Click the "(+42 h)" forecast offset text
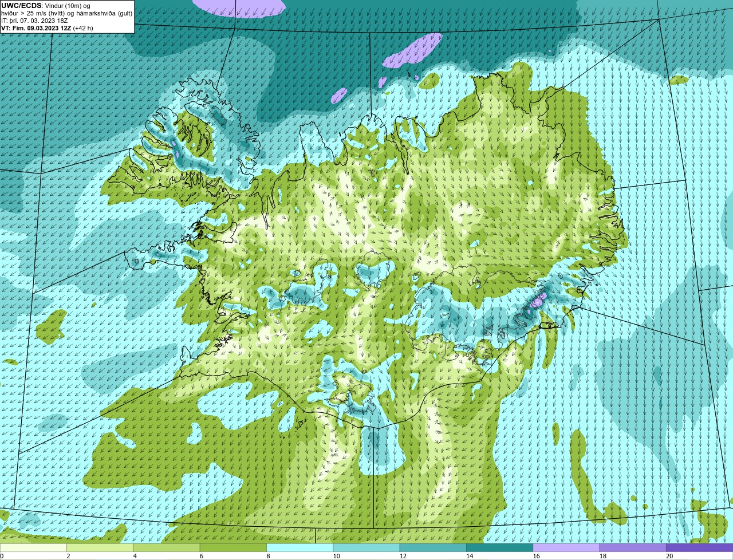 [83, 28]
